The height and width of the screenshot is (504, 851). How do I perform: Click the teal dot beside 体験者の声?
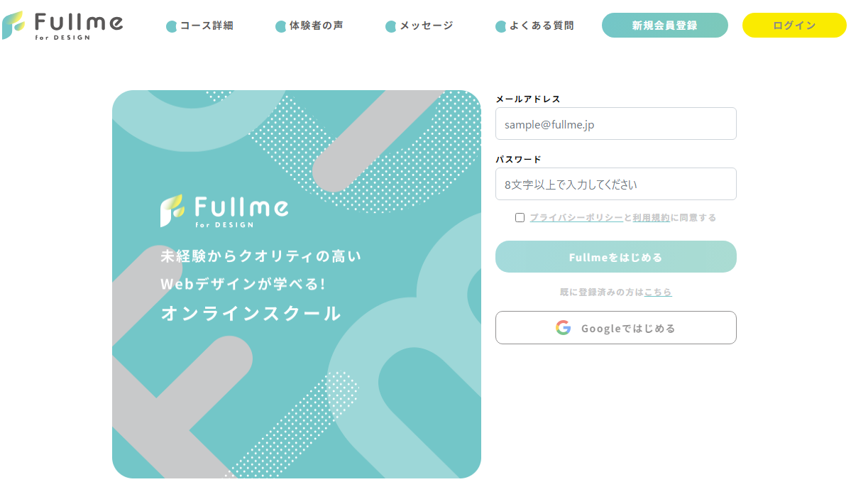[280, 26]
